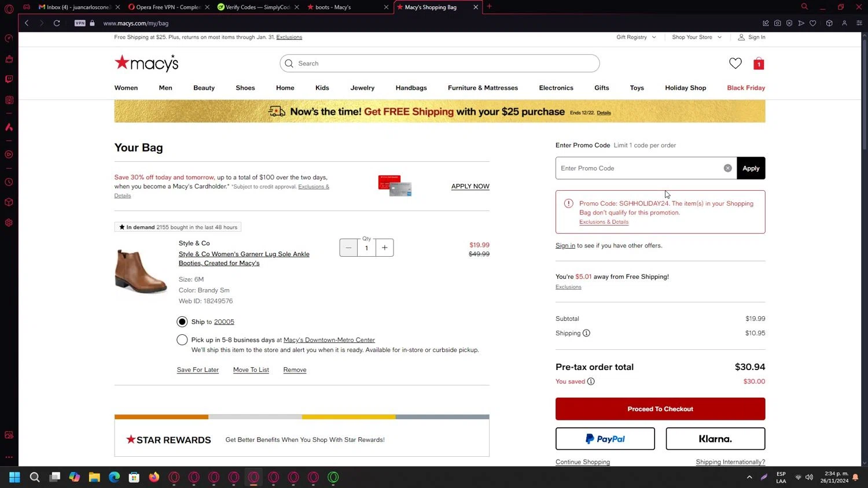Open the My Flow arrow icon
This screenshot has width=868, height=488.
(x=801, y=23)
